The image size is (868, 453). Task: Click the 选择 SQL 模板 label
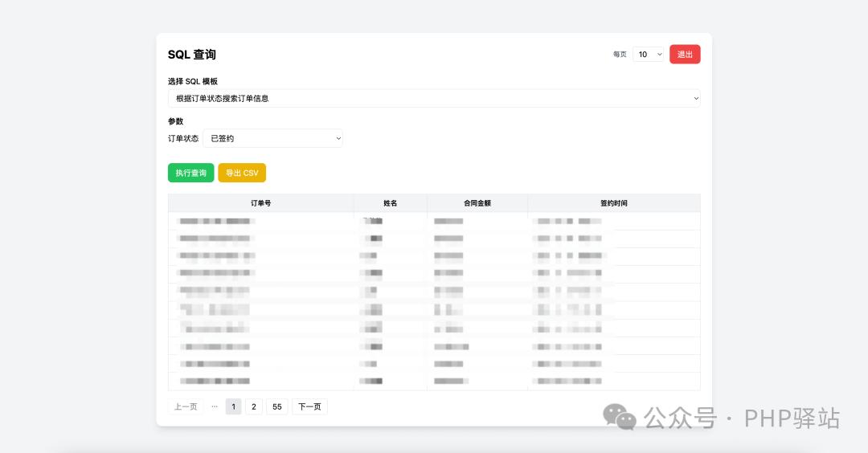click(x=193, y=81)
